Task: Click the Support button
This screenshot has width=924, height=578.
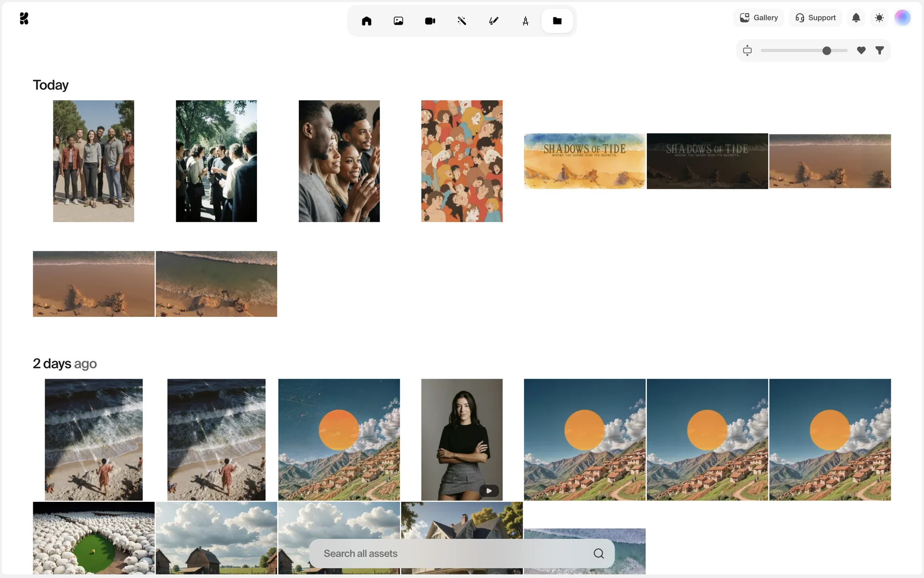Action: (x=815, y=18)
